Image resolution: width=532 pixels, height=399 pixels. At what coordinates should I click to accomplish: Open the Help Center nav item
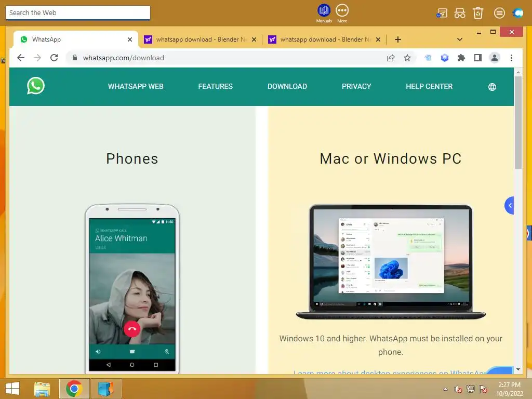(x=429, y=87)
